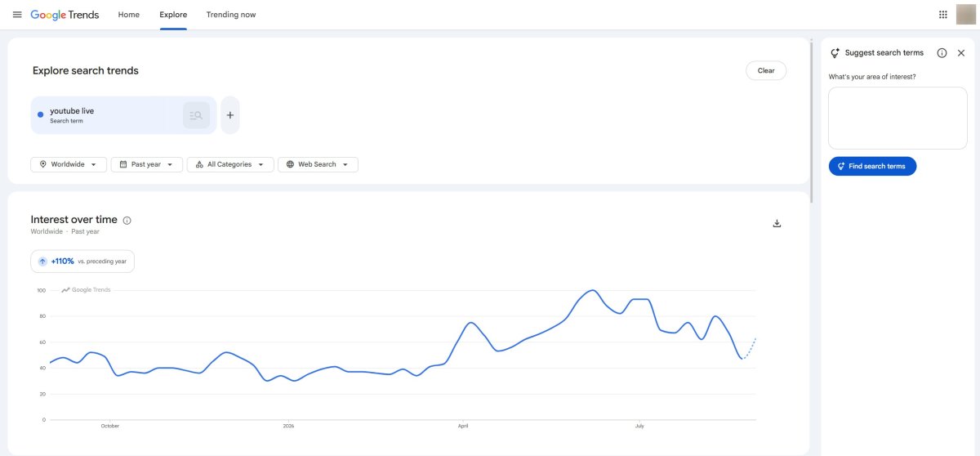The width and height of the screenshot is (980, 456).
Task: Close the Suggest search terms panel
Action: 961,53
